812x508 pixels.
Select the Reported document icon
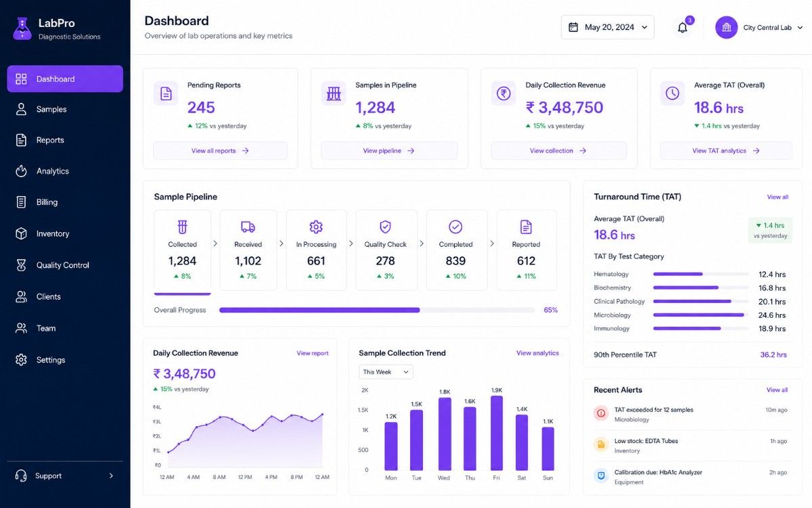[526, 227]
